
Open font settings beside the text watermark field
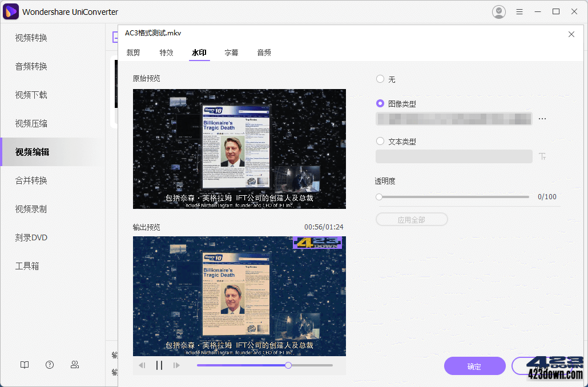click(x=542, y=155)
